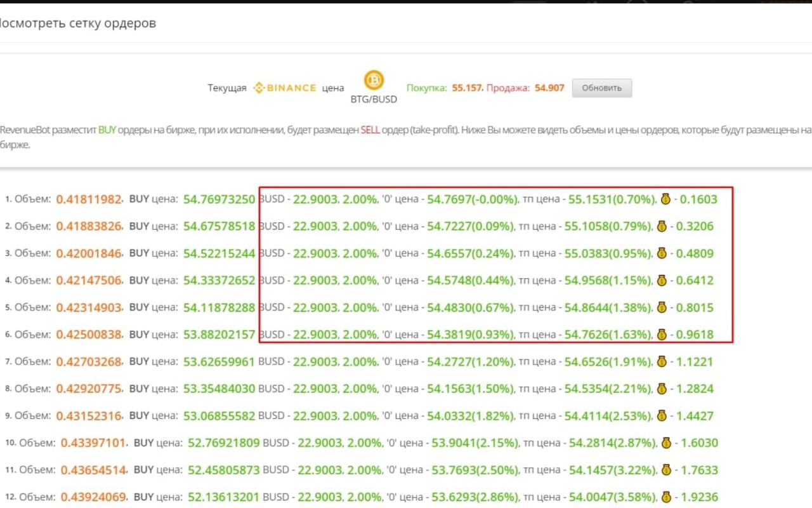Click take-profit price 55.1058(0.79%)

(x=608, y=226)
